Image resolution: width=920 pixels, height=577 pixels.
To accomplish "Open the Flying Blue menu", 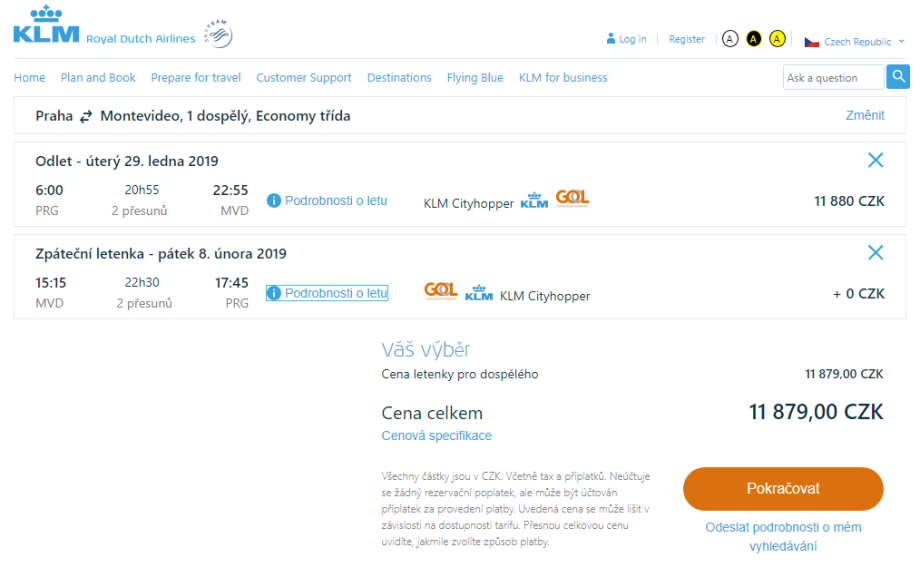I will click(475, 78).
